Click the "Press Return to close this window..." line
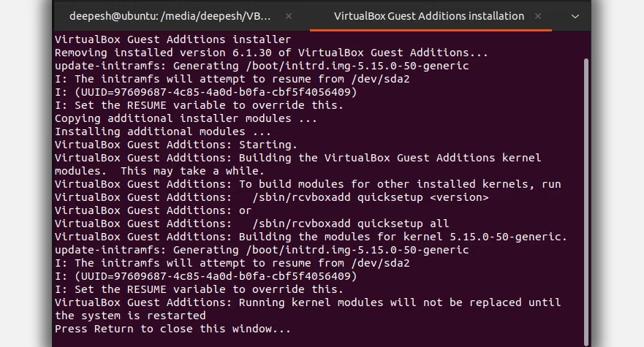This screenshot has width=644, height=347. tap(173, 329)
